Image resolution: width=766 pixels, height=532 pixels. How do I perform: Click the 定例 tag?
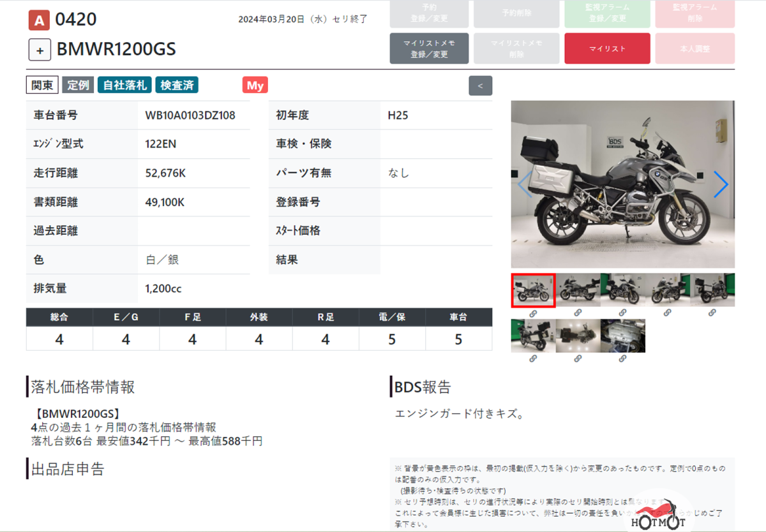pyautogui.click(x=79, y=85)
